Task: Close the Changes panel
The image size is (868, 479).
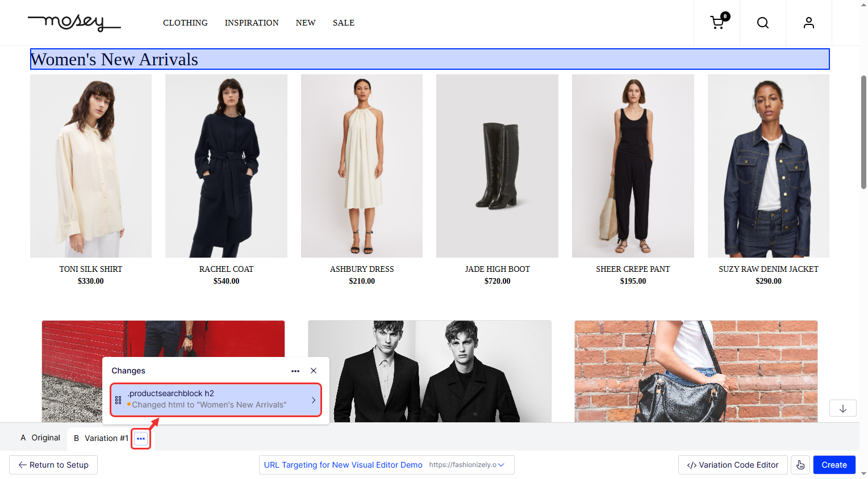Action: (314, 371)
